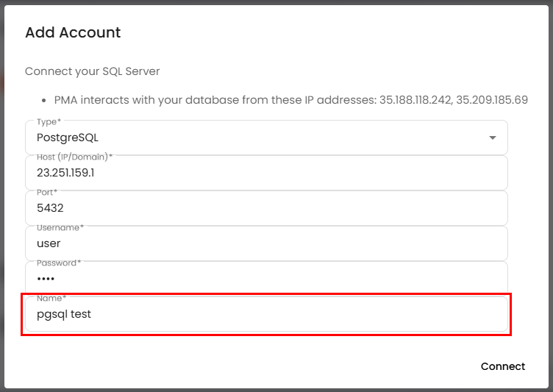Click the 'Name*' field label
The width and height of the screenshot is (553, 392).
(50, 298)
